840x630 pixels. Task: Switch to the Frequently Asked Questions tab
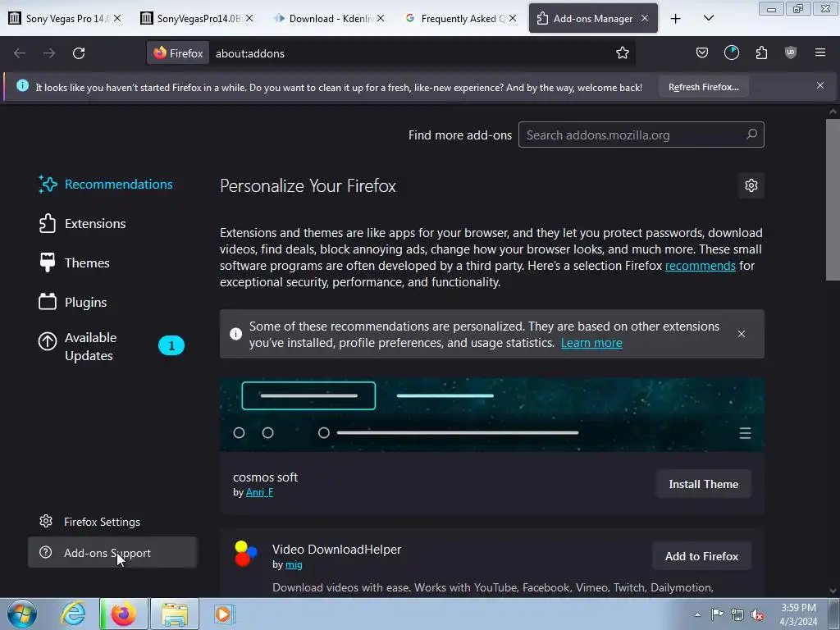460,18
